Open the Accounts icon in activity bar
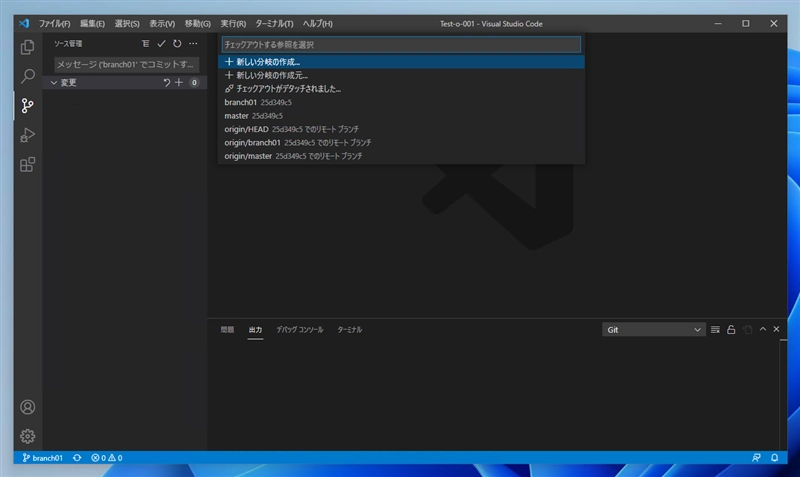 tap(28, 407)
